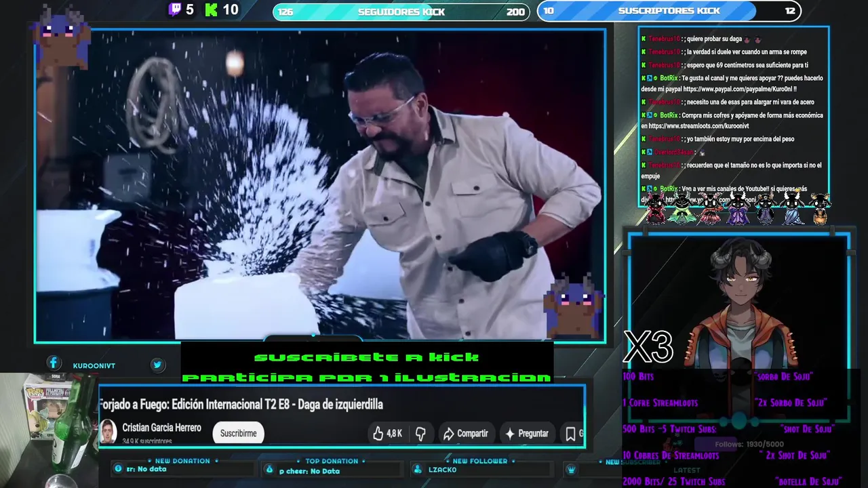Click the Top Donation money bag icon

click(x=269, y=469)
